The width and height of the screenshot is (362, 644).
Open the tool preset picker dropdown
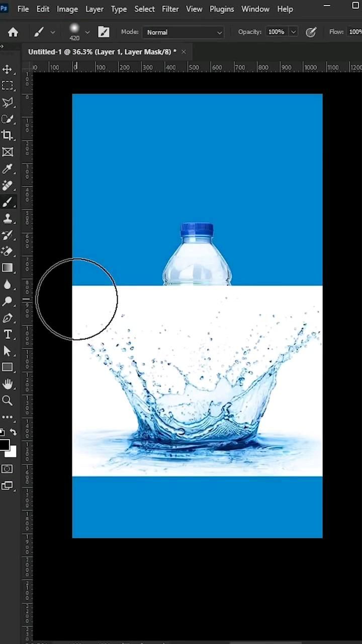(52, 32)
